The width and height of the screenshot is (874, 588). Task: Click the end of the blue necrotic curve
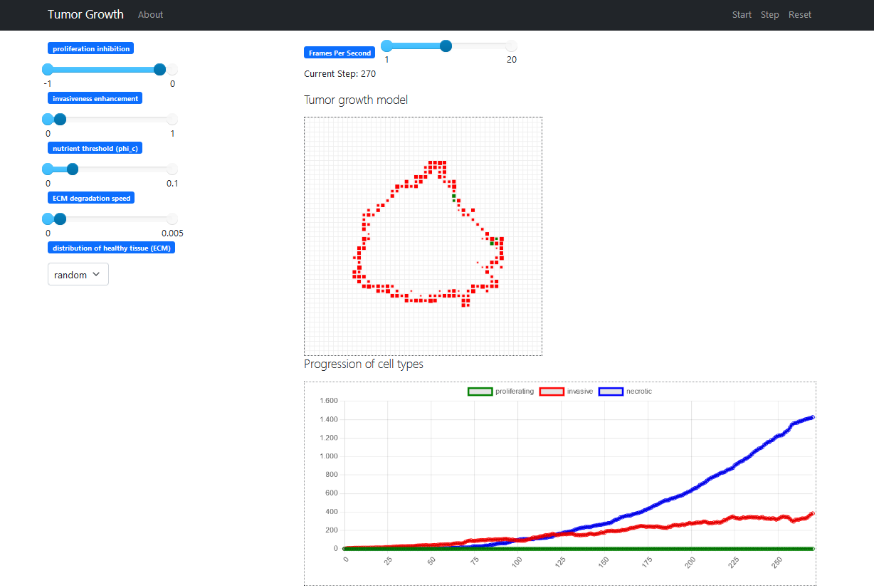pyautogui.click(x=812, y=417)
